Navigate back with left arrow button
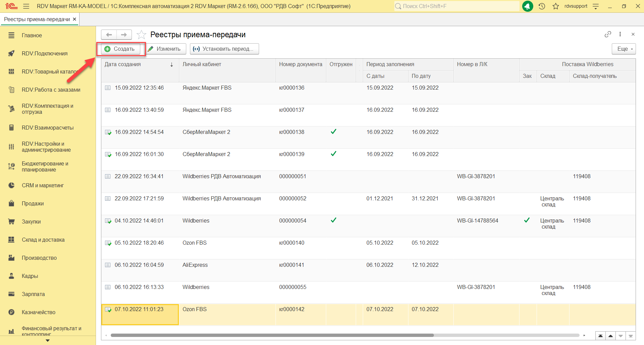The image size is (644, 345). [x=109, y=35]
